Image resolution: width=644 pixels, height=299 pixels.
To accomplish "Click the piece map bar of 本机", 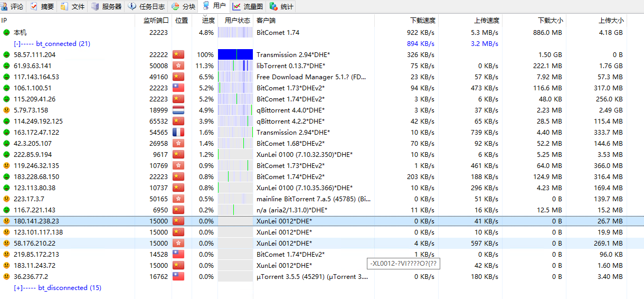I will click(235, 33).
